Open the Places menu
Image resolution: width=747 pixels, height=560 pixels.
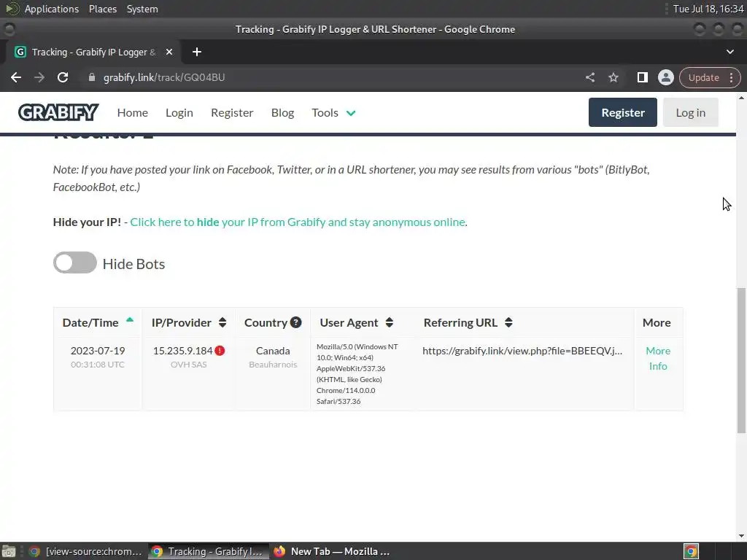[x=103, y=9]
